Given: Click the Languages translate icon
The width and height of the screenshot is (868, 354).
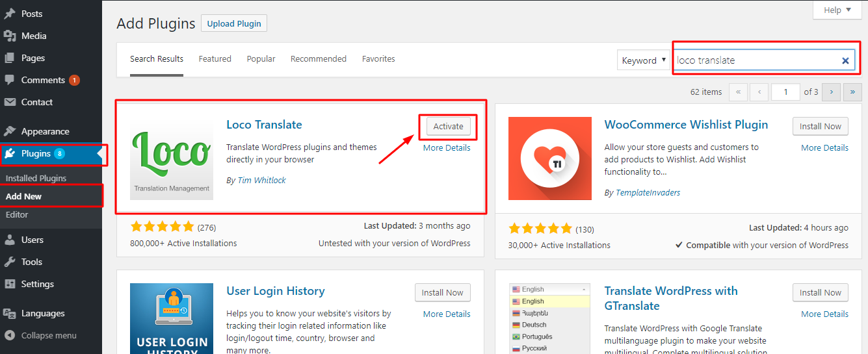Looking at the screenshot, I should (x=10, y=313).
